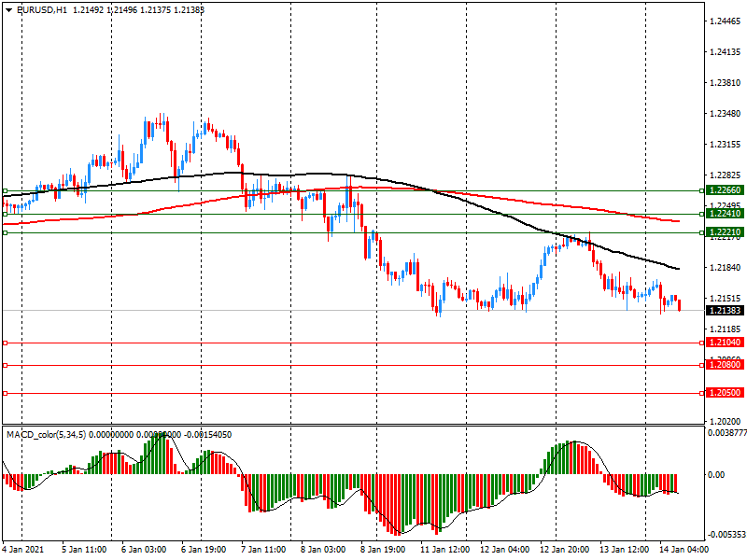This screenshot has height=560, width=747.
Task: Grab left handle of the 1.22660 green line
Action: [6, 190]
